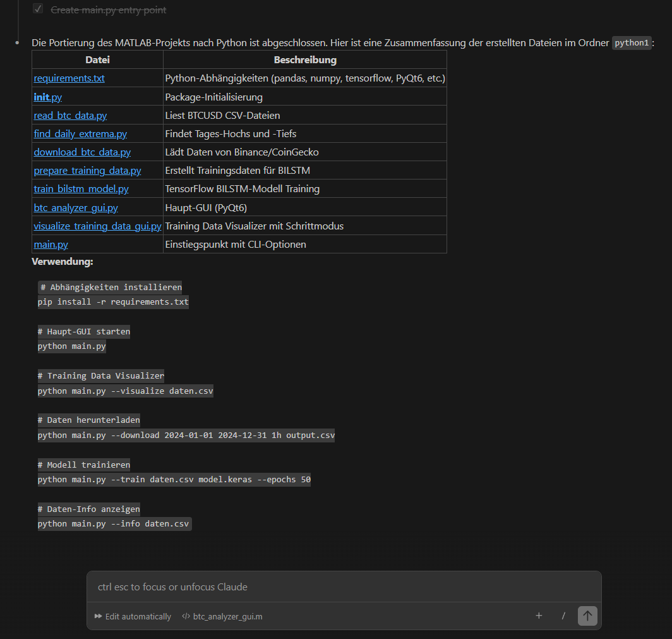
Task: Click the plus icon to add context
Action: (x=539, y=616)
